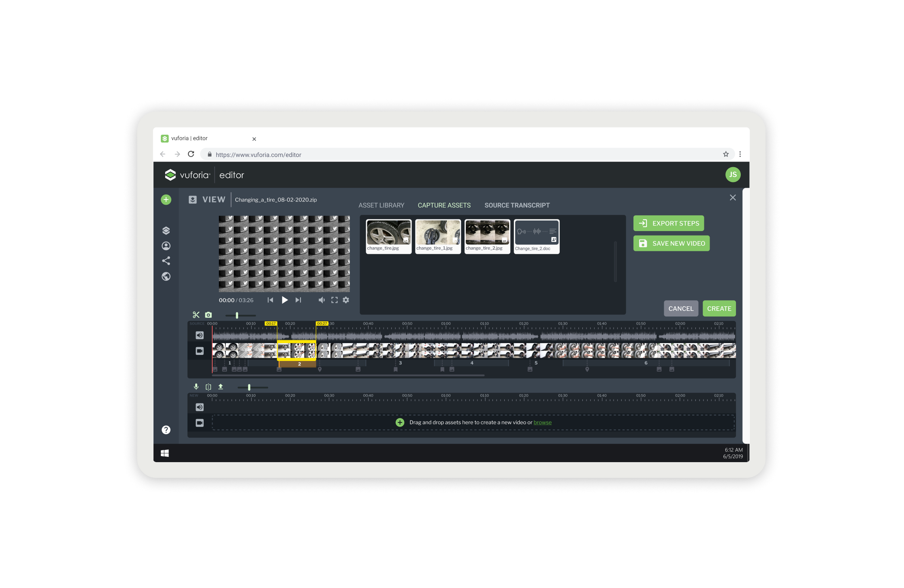904x588 pixels.
Task: Click the upload icon next to microphone
Action: pos(221,387)
